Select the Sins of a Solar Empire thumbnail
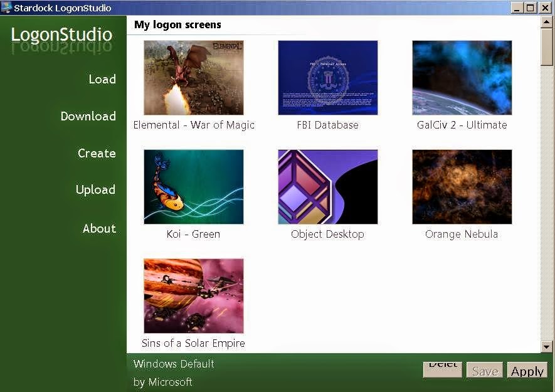 point(194,295)
